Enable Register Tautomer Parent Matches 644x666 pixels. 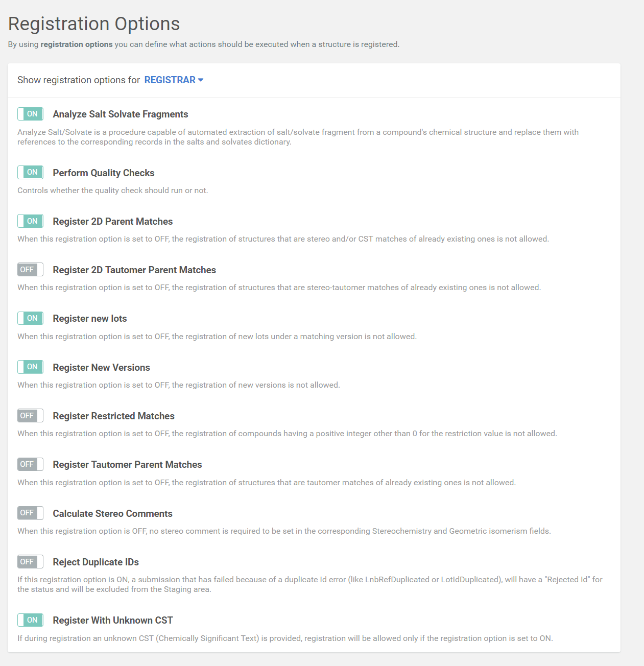[30, 464]
